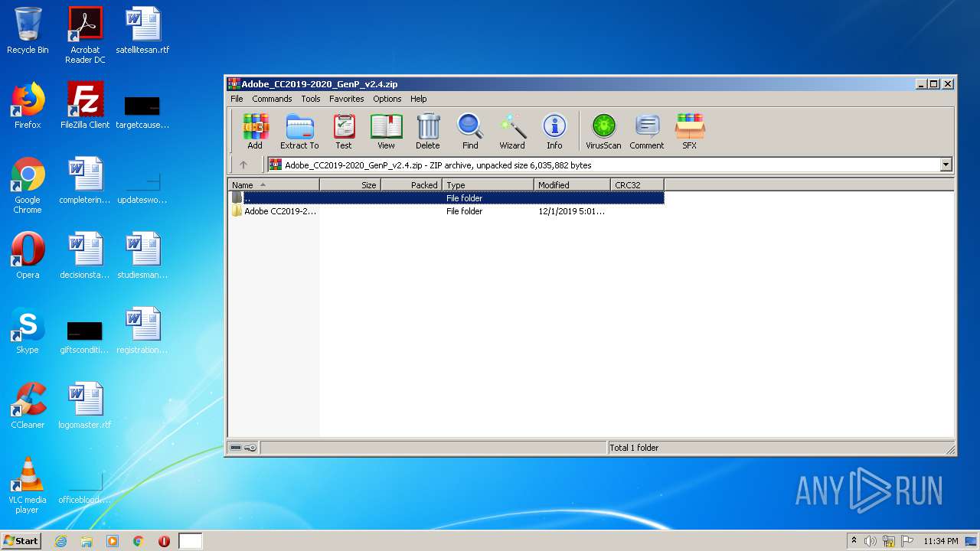Click the volume speaker tray icon
This screenshot has height=551, width=980.
click(871, 541)
